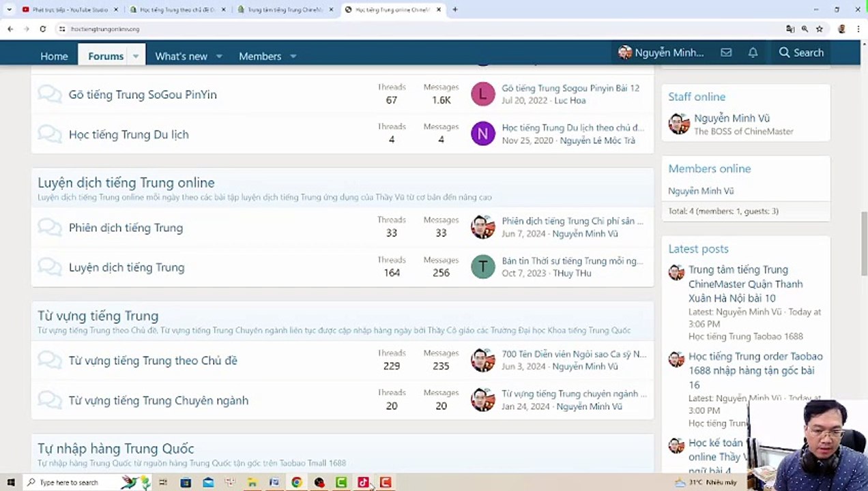Open the Members navigation tab

(260, 56)
